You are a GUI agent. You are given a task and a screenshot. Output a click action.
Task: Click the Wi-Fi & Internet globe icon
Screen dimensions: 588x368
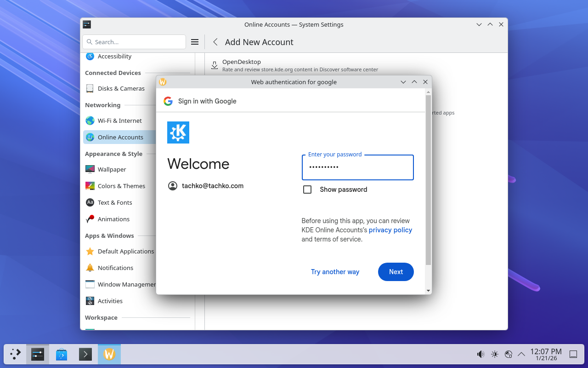tap(90, 121)
